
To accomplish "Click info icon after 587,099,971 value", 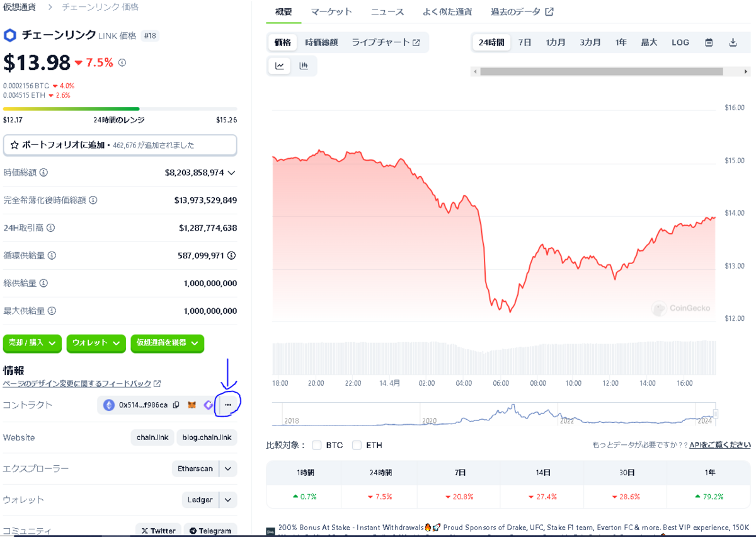I will (x=232, y=256).
